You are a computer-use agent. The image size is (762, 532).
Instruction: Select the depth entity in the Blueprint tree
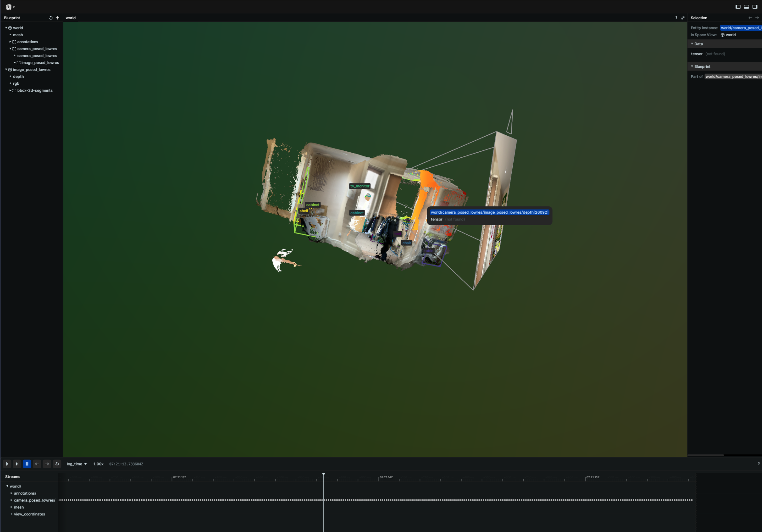18,76
